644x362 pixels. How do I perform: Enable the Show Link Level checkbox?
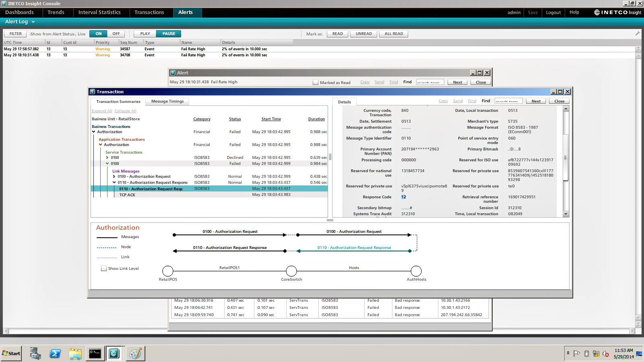click(x=104, y=268)
